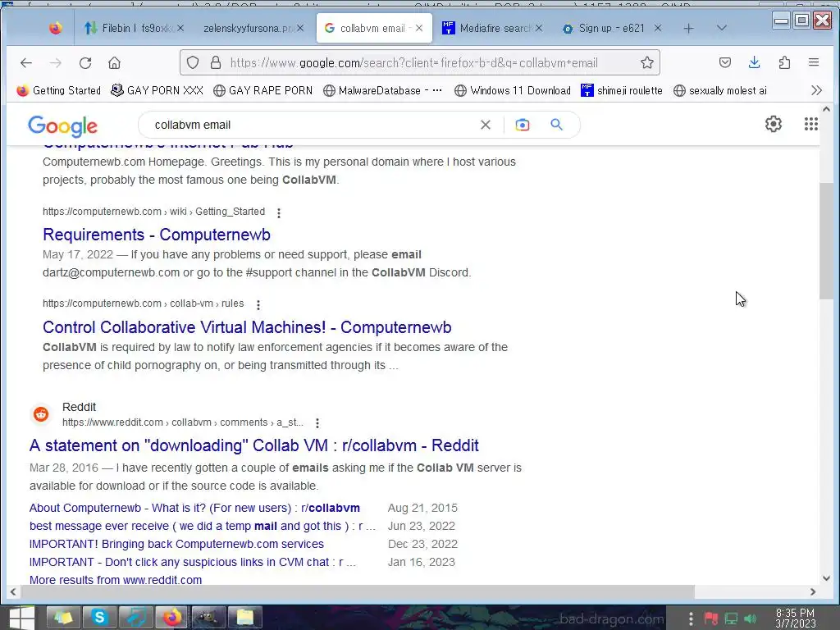
Task: Open the Google apps grid
Action: (811, 125)
